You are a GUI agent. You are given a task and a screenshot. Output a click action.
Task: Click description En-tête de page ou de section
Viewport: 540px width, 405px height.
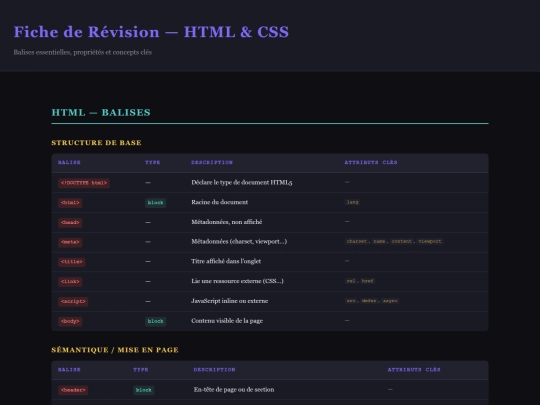coord(234,390)
